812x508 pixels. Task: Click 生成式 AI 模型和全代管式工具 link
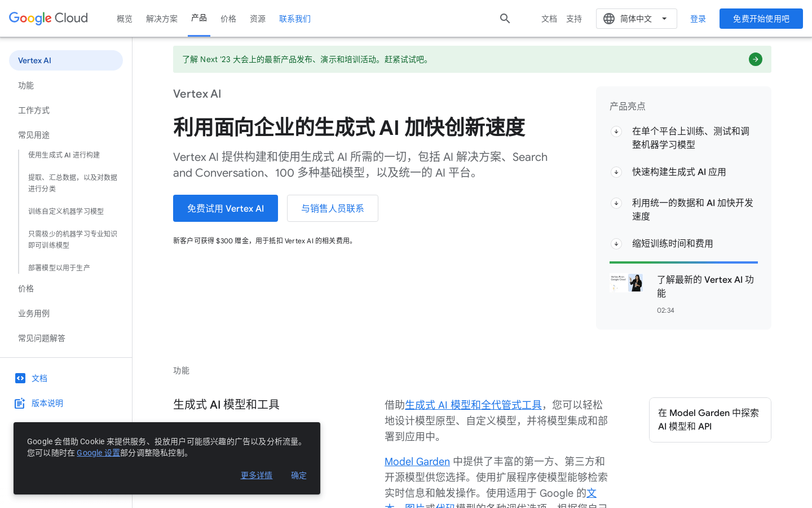[x=473, y=405]
